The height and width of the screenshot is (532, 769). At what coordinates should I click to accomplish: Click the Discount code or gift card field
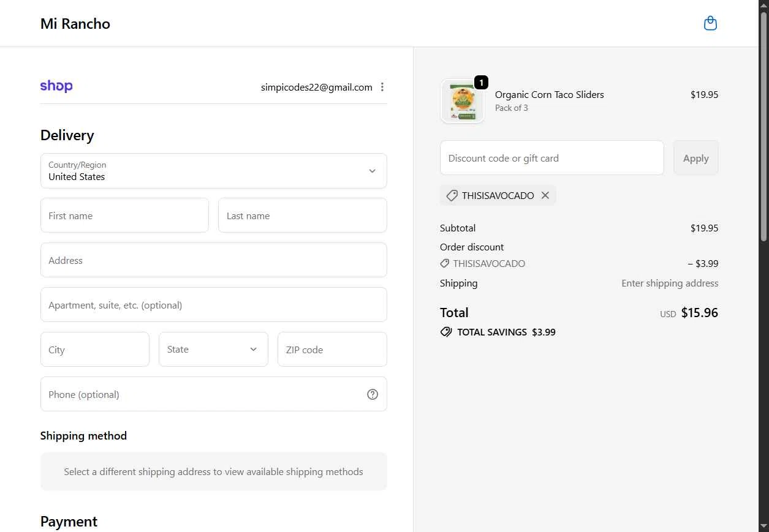click(552, 158)
